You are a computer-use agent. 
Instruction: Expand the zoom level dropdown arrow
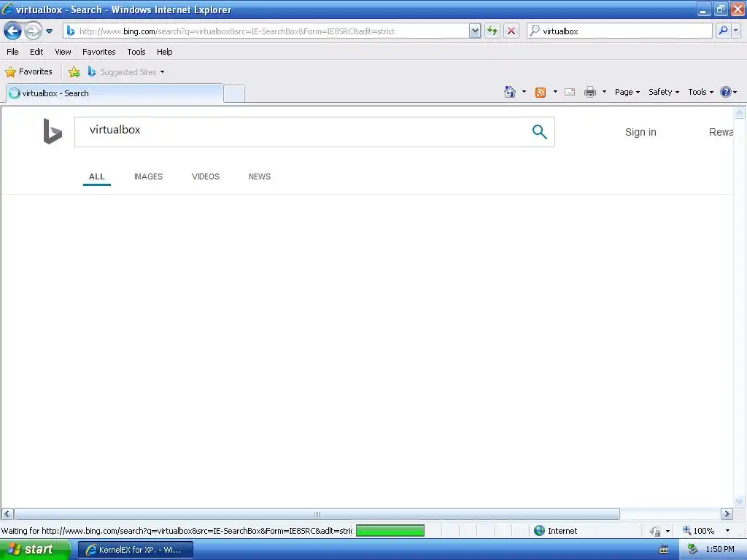[x=727, y=531]
